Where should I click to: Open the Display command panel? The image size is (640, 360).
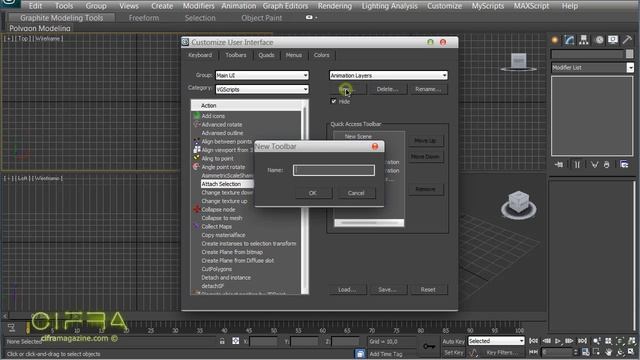[613, 40]
